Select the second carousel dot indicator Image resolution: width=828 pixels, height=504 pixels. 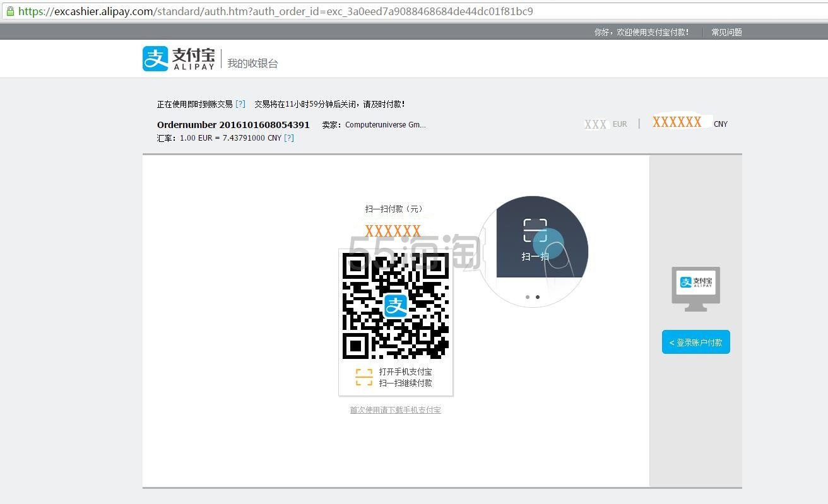pyautogui.click(x=538, y=296)
